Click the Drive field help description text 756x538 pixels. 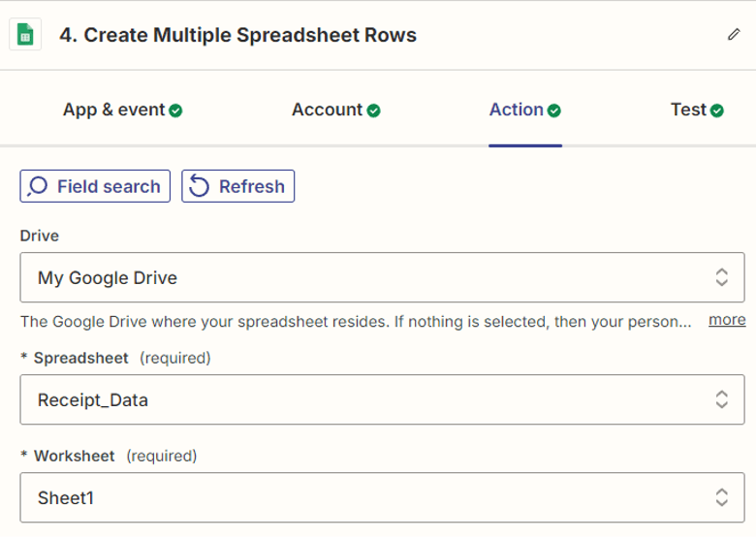point(355,321)
